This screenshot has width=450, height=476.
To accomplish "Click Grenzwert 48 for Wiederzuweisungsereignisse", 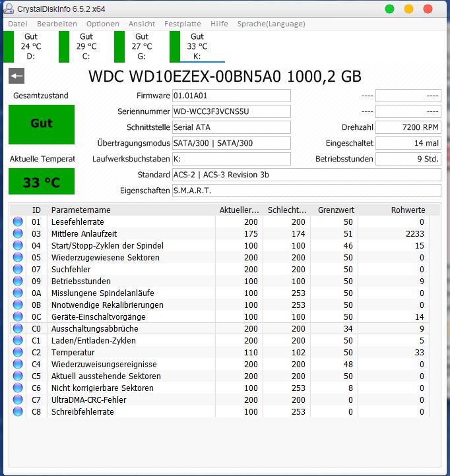I will tap(348, 364).
